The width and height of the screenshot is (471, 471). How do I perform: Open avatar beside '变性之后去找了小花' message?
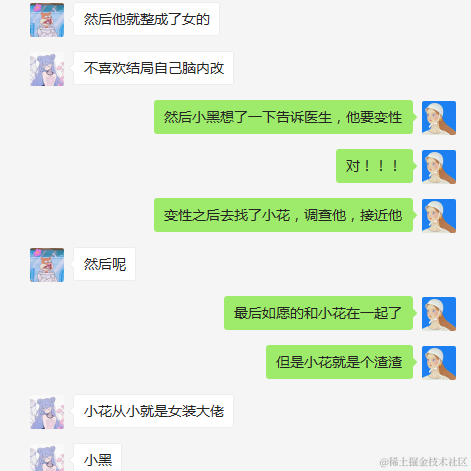(439, 216)
